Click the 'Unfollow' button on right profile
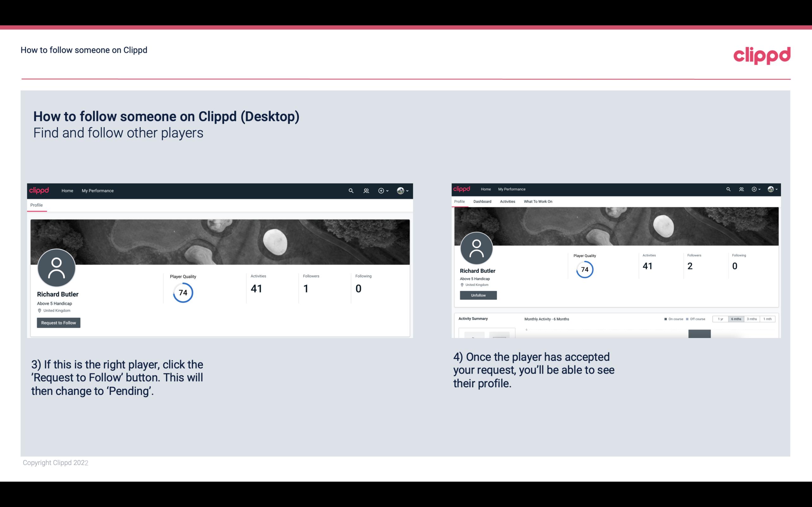This screenshot has height=507, width=812. click(x=477, y=295)
